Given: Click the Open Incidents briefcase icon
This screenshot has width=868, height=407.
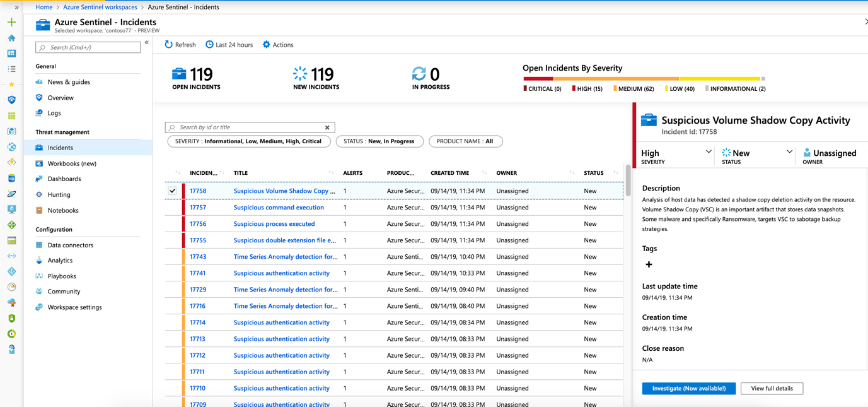Looking at the screenshot, I should (179, 74).
